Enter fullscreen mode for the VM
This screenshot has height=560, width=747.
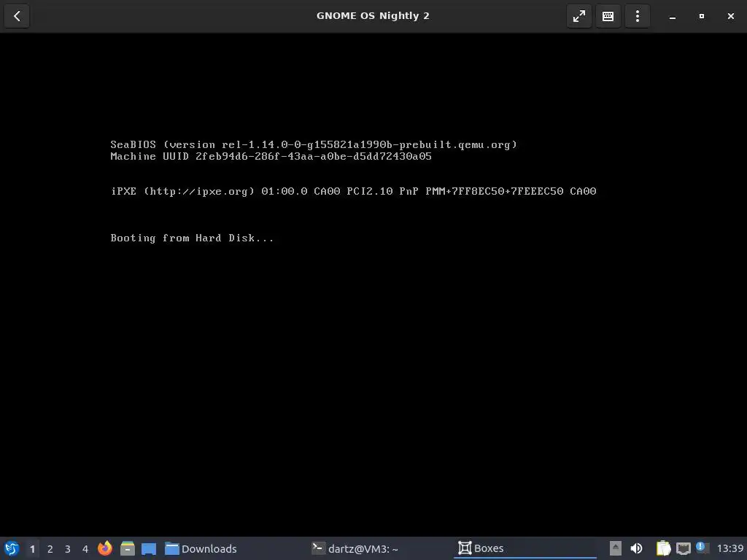coord(578,16)
